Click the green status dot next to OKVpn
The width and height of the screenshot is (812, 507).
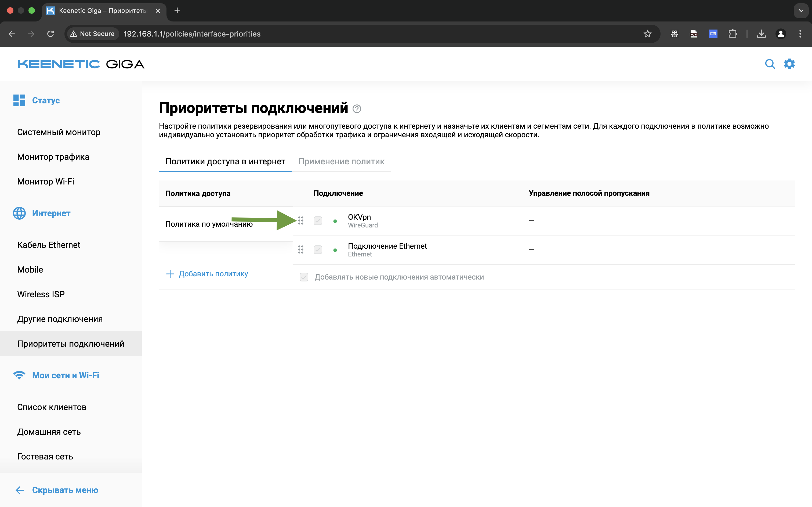coord(335,221)
